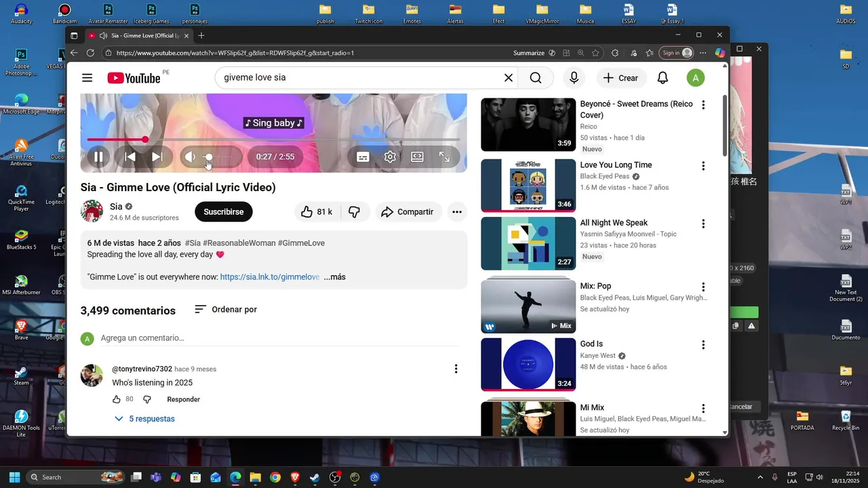This screenshot has height=488, width=868.
Task: Expand the description with ...más
Action: (335, 277)
